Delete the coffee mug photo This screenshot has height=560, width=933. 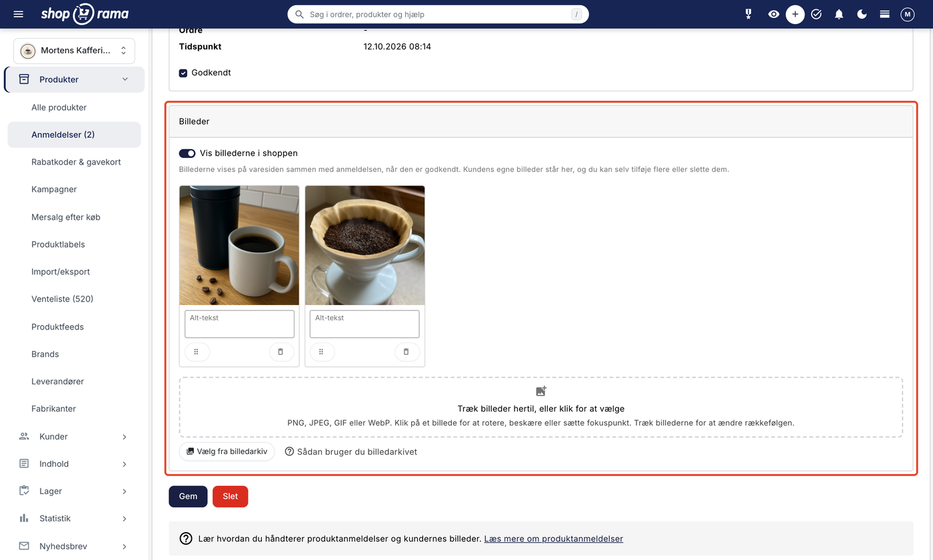click(281, 352)
